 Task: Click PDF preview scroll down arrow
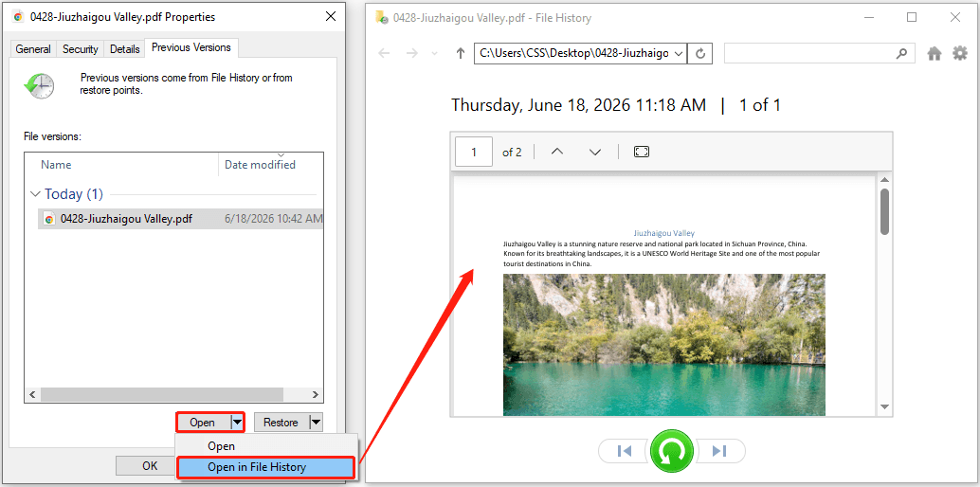[x=884, y=407]
